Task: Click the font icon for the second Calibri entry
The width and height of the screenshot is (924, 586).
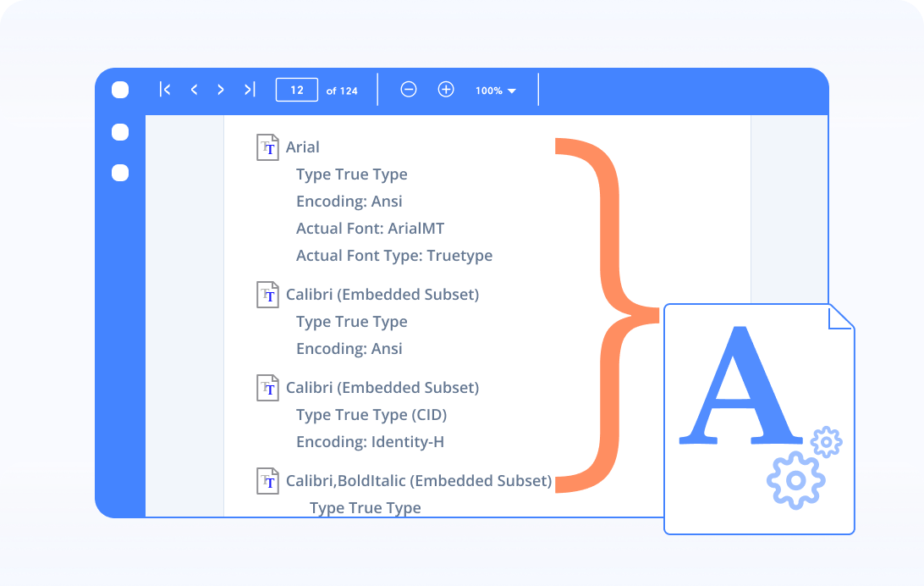Action: click(x=267, y=387)
